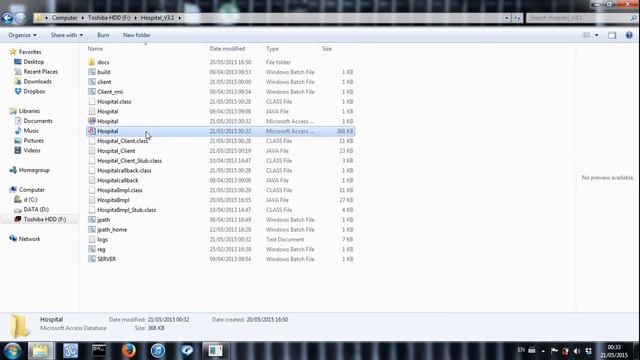Open the address bar history dropdown

coord(507,18)
